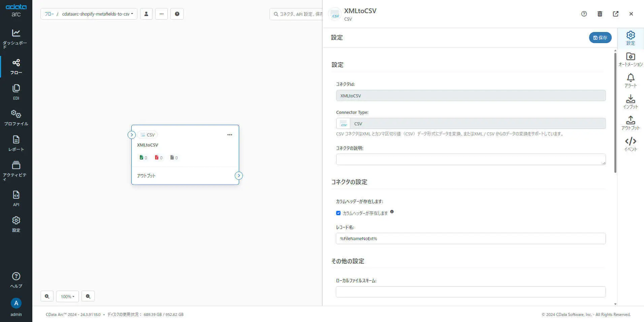
Task: Click the 保存 save button
Action: pyautogui.click(x=600, y=38)
